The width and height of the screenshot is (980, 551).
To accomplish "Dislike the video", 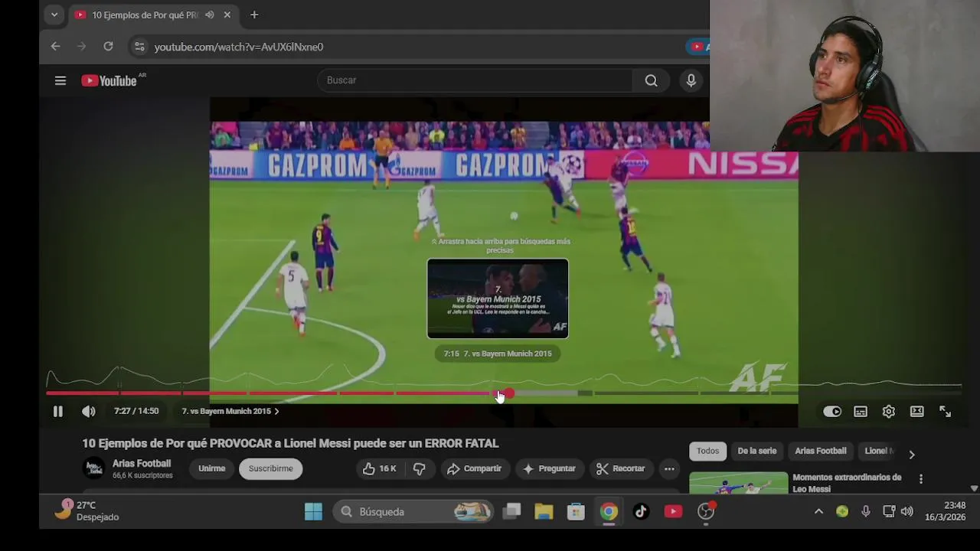I will coord(420,468).
